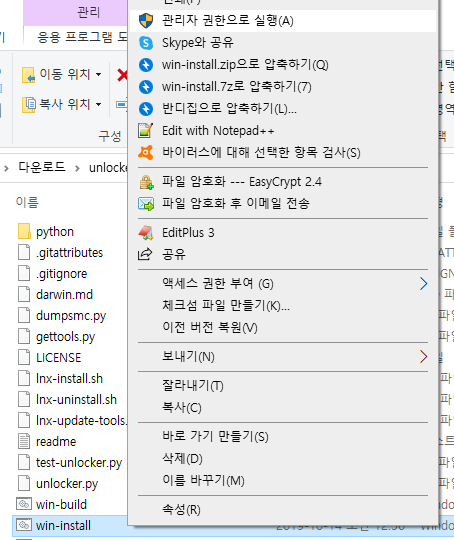This screenshot has width=454, height=540.
Task: Select LICENSE file
Action: [x=50, y=358]
